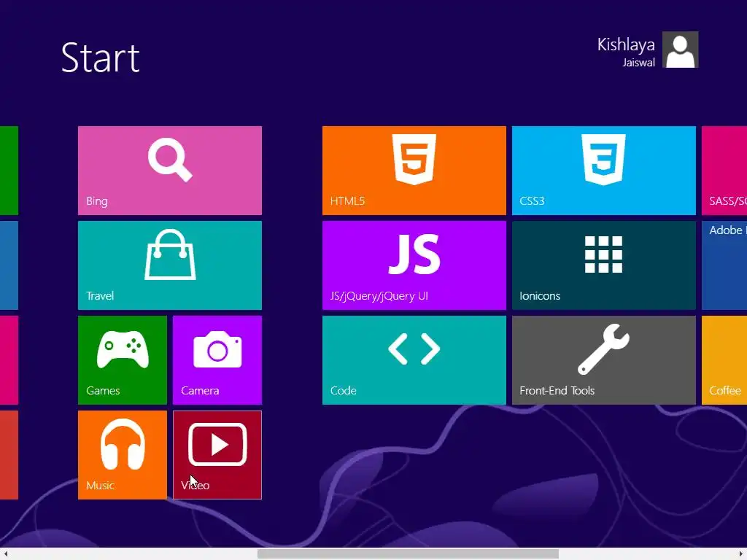This screenshot has width=747, height=560.
Task: Click the Jaiswal surname text
Action: pyautogui.click(x=638, y=63)
